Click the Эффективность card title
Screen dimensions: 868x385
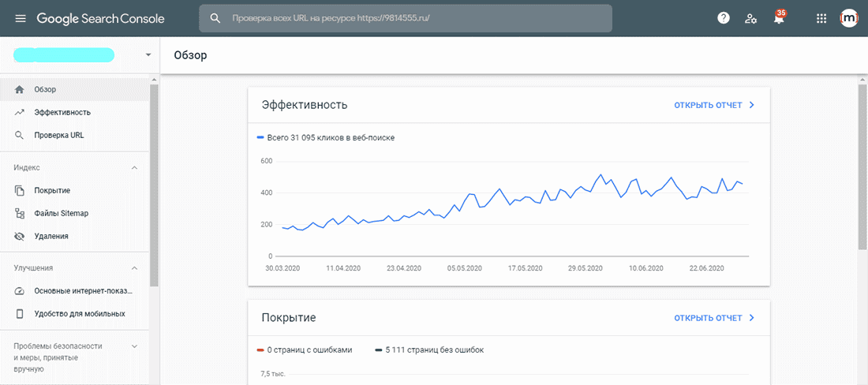pyautogui.click(x=305, y=105)
